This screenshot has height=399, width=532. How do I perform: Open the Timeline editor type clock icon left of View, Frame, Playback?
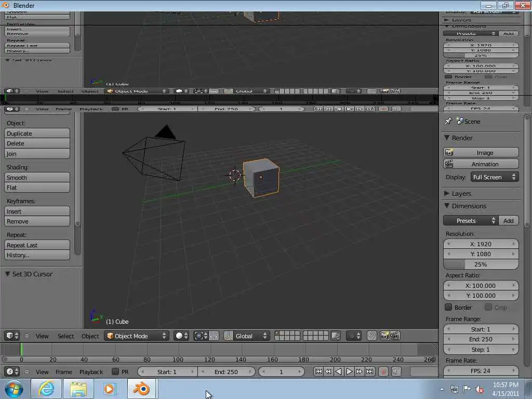(x=12, y=371)
